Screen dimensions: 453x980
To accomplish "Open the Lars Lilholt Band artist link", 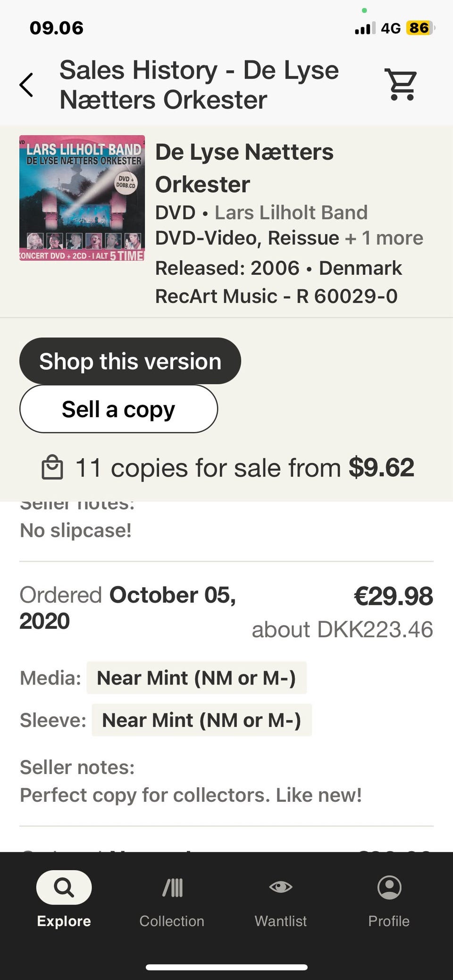I will point(291,213).
